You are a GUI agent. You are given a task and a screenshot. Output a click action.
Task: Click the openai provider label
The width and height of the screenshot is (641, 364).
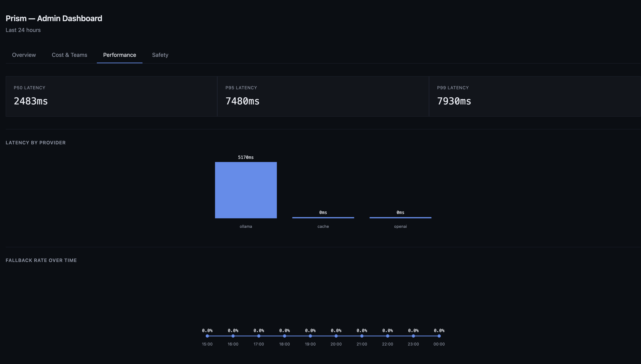401,227
